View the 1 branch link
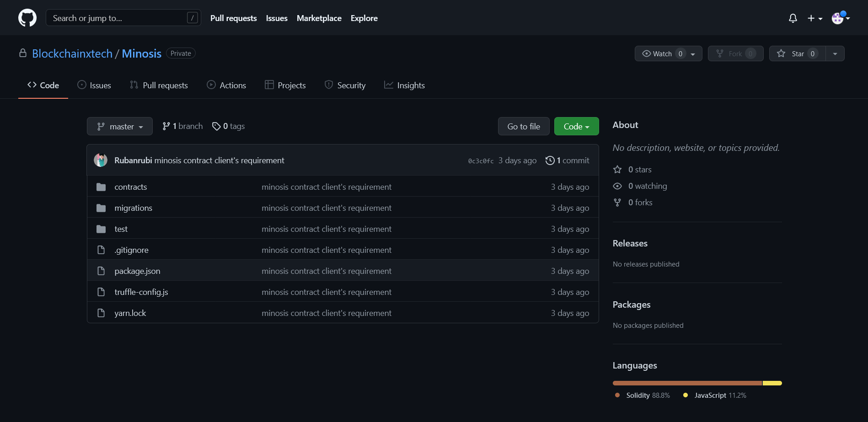 pyautogui.click(x=182, y=126)
